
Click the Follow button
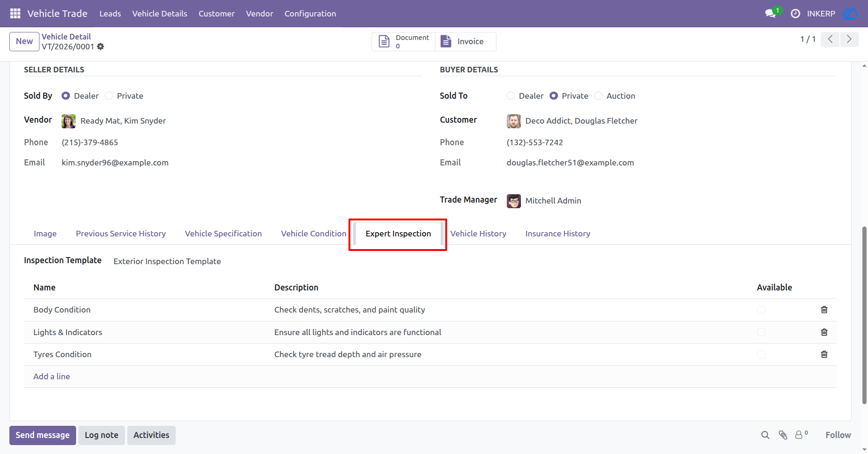point(838,435)
